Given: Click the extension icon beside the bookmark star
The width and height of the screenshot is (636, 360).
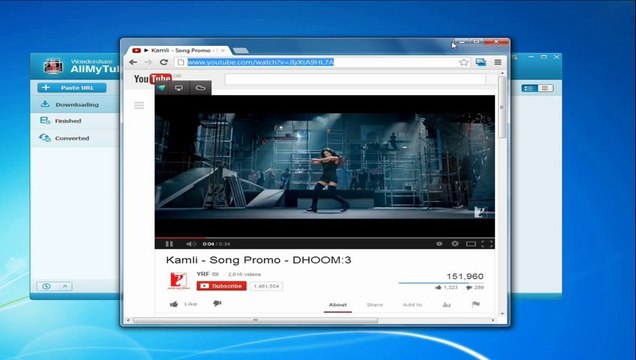Looking at the screenshot, I should coord(481,62).
